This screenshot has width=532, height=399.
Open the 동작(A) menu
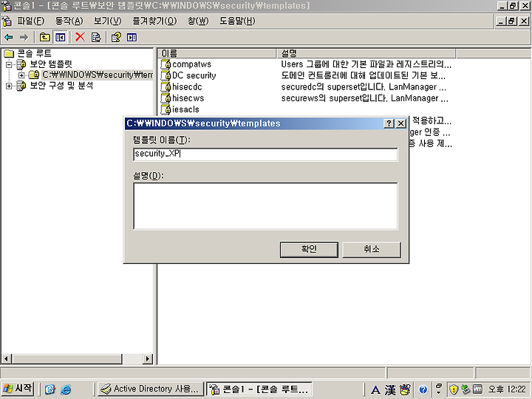[x=69, y=21]
